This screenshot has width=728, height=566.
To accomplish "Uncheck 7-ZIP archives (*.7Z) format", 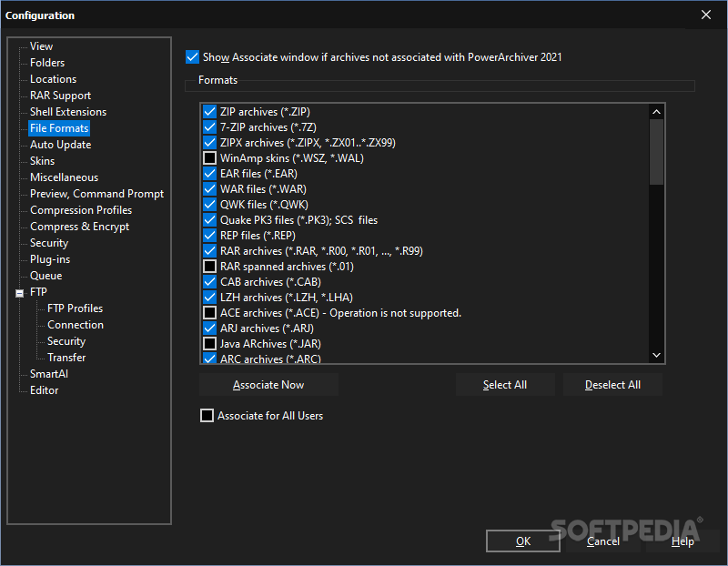I will tap(210, 127).
